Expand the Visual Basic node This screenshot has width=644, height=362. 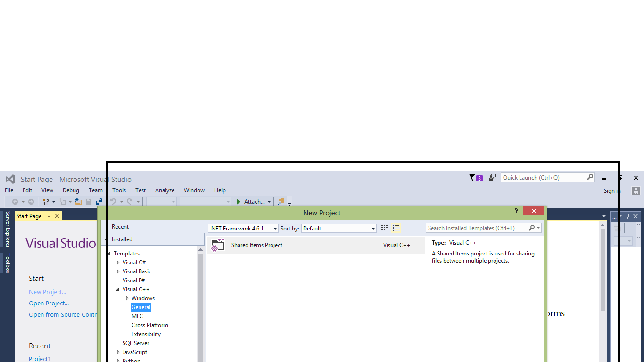coord(118,271)
